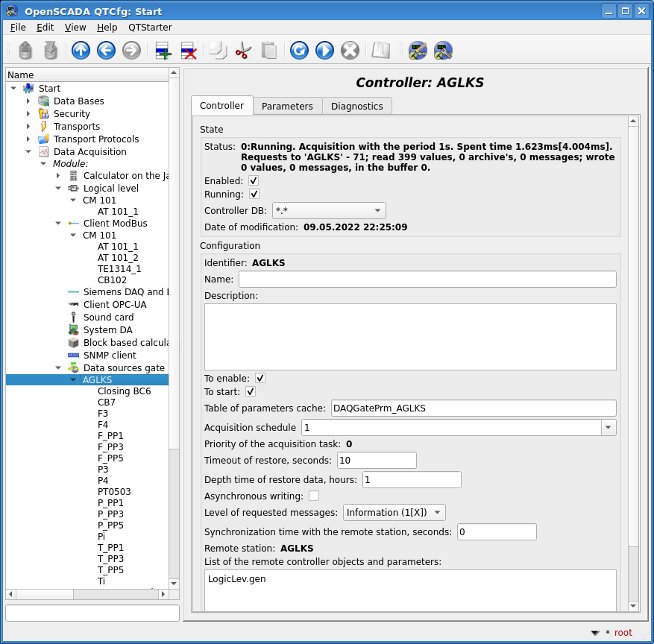Switch to the Diagnostics tab
This screenshot has height=644, width=654.
357,107
